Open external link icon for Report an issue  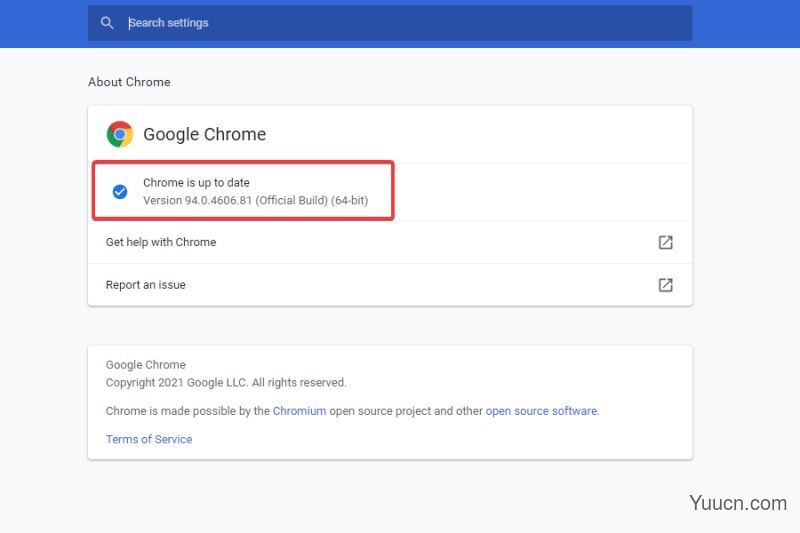coord(665,285)
